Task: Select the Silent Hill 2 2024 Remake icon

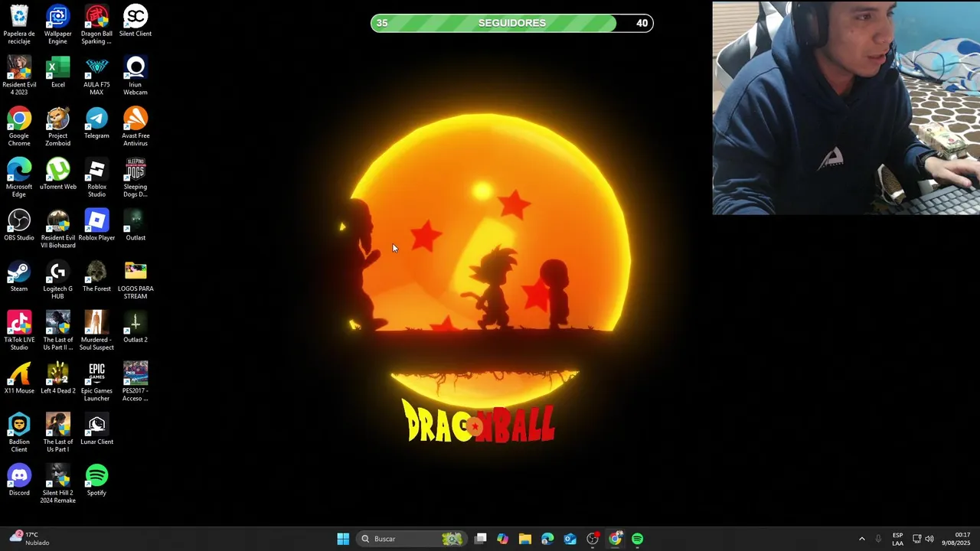Action: 57,484
